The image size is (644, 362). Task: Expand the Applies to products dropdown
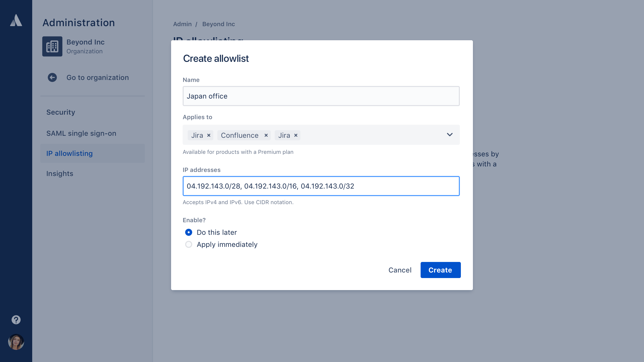(449, 135)
